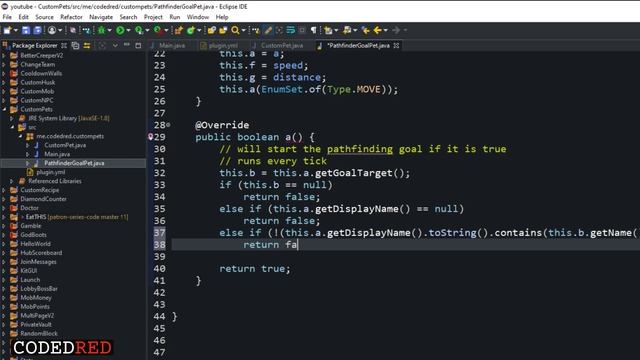This screenshot has width=640, height=360.
Task: Click the Coverage run icon
Action: 139,30
